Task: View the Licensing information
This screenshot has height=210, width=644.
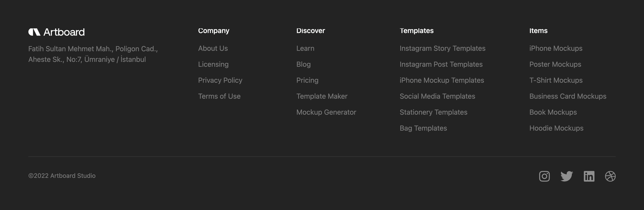Action: 213,64
